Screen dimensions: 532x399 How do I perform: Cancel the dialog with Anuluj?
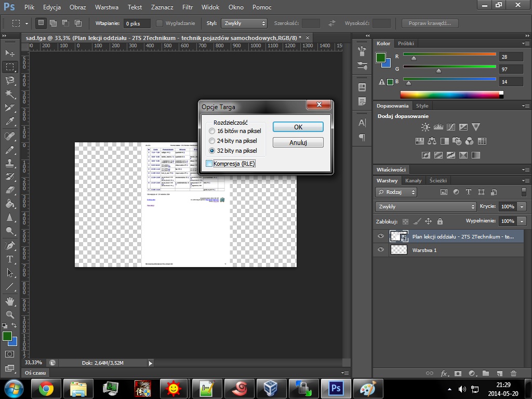click(x=298, y=142)
